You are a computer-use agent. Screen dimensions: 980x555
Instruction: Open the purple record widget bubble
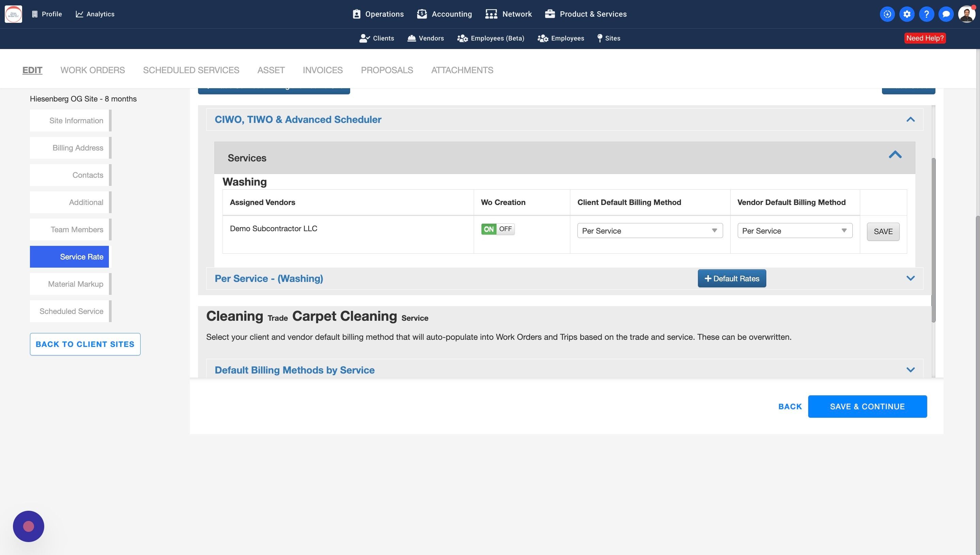pos(29,526)
